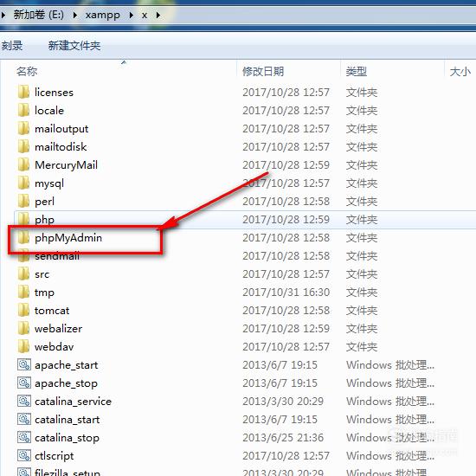Select the mailtodisk folder name
Viewport: 476px width, 476px height.
(61, 147)
